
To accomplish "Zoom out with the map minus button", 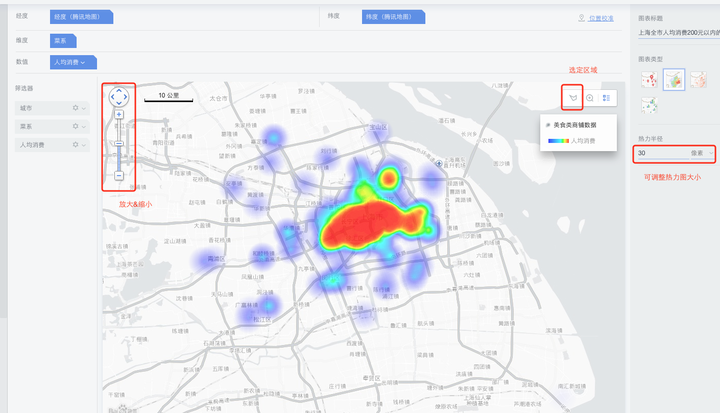I will [119, 175].
